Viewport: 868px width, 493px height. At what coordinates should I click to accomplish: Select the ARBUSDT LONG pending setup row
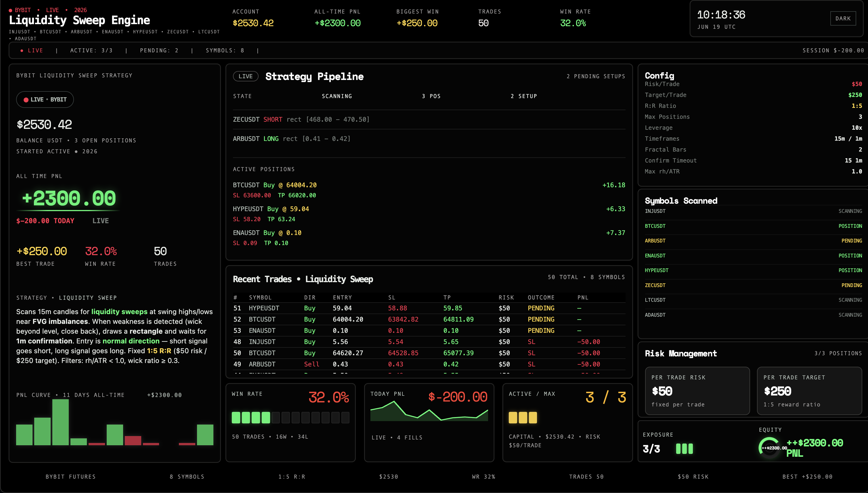coord(429,139)
